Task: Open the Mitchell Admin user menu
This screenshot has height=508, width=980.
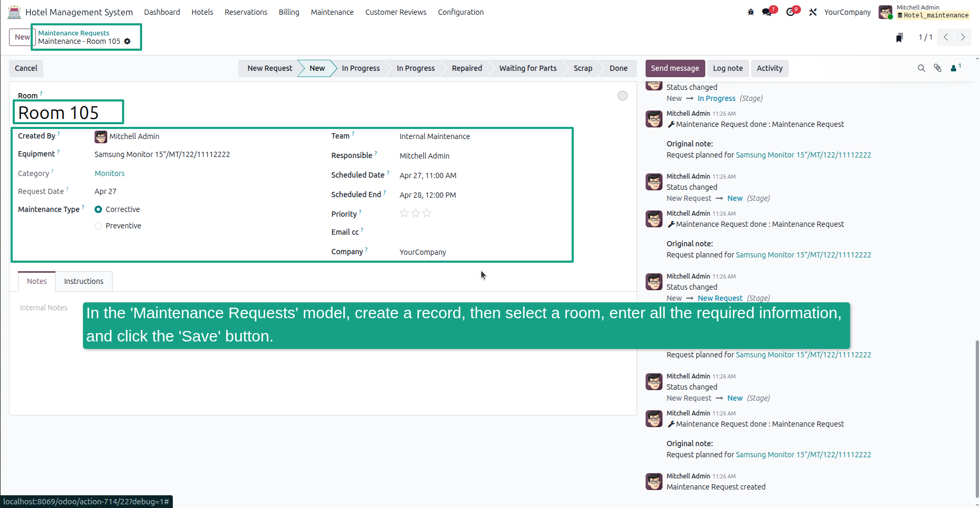Action: pyautogui.click(x=924, y=12)
